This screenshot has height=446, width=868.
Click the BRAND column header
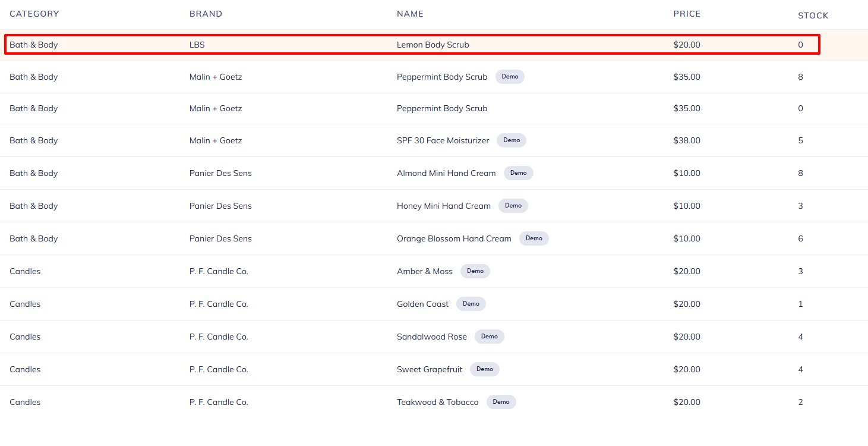point(206,14)
